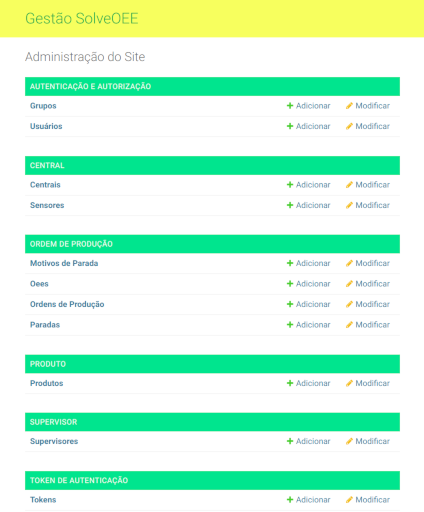Click the pencil icon in Grupos row
Image resolution: width=424 pixels, height=512 pixels.
[349, 106]
